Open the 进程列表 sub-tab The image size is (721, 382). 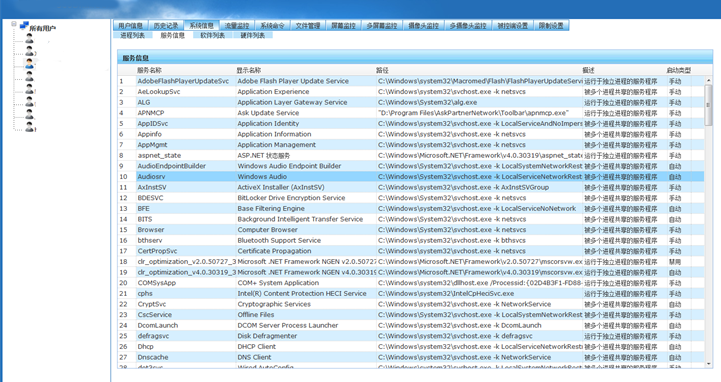click(x=132, y=35)
